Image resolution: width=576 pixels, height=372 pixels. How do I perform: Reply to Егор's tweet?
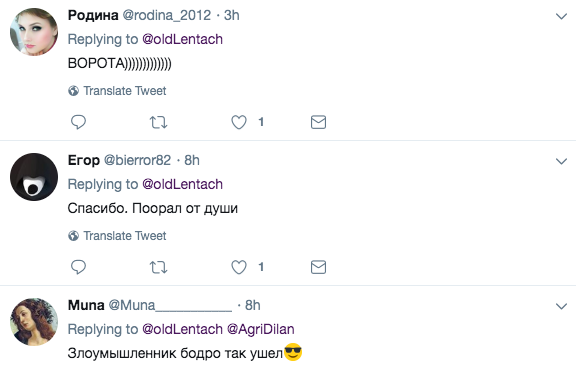pyautogui.click(x=78, y=267)
